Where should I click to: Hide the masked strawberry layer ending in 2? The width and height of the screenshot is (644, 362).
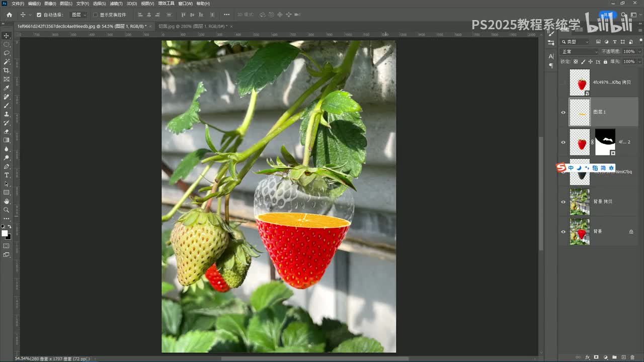coord(563,142)
